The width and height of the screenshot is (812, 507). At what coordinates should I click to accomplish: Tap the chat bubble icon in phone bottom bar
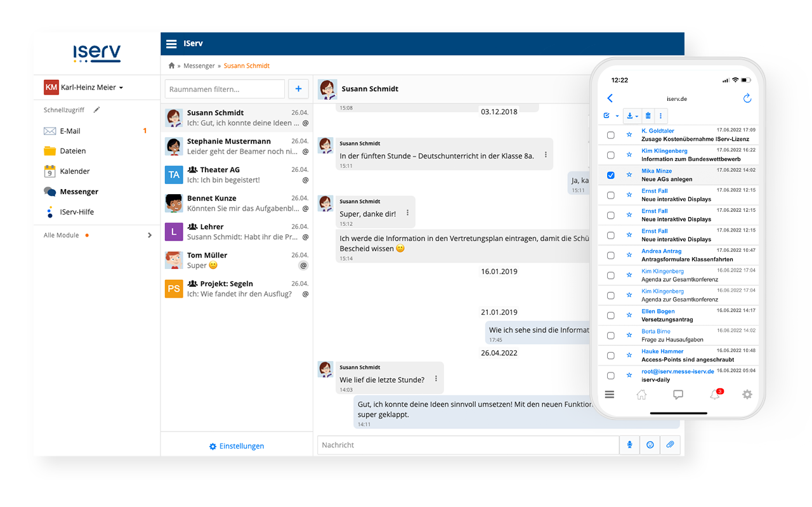click(x=678, y=395)
